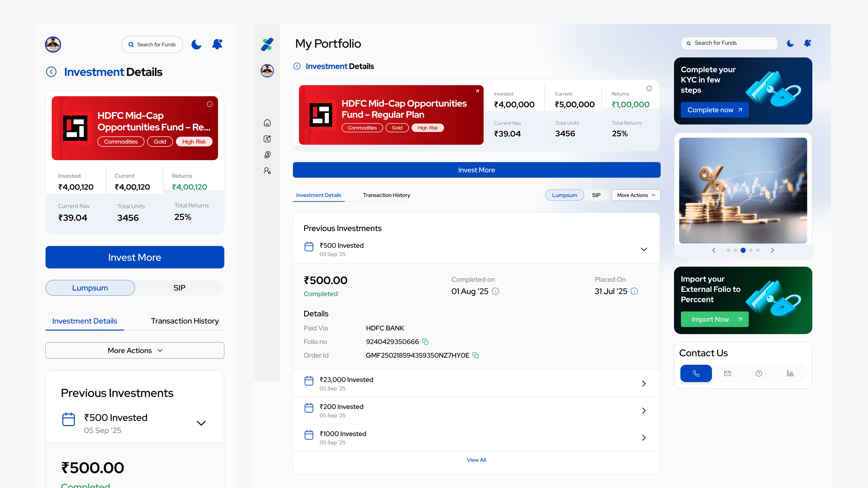
Task: Click the View All link
Action: tap(476, 460)
